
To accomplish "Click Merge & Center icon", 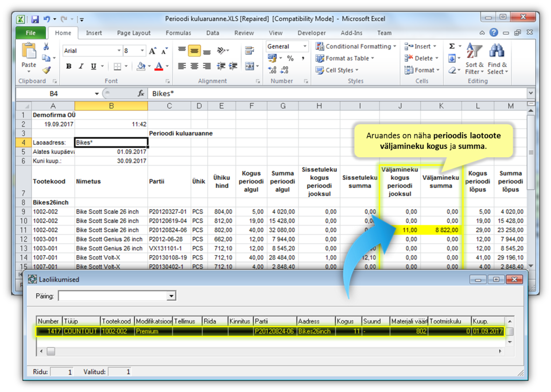I will click(250, 66).
